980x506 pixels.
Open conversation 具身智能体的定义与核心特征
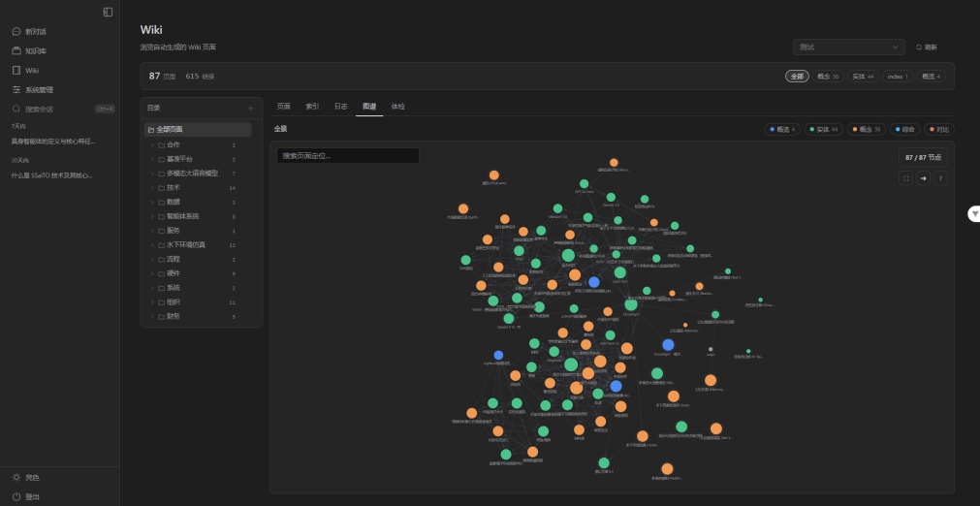coord(53,142)
